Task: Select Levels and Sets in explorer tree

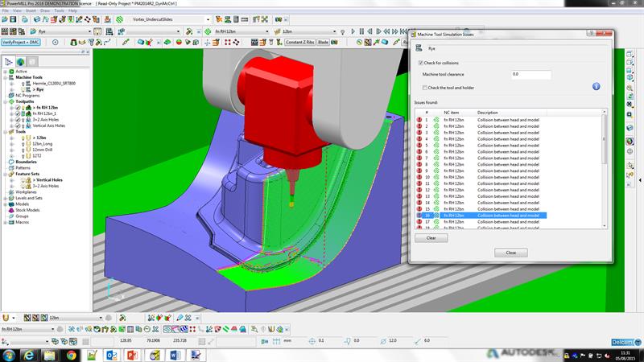Action: [x=29, y=198]
